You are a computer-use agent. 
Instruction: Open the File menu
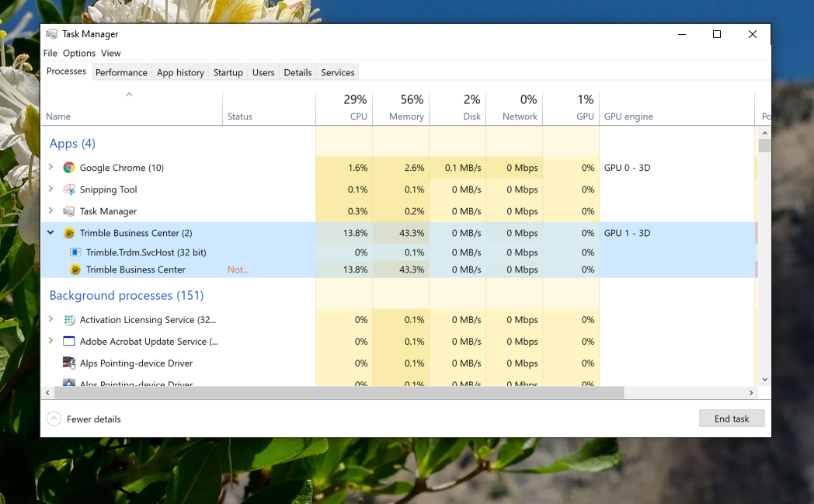tap(50, 53)
